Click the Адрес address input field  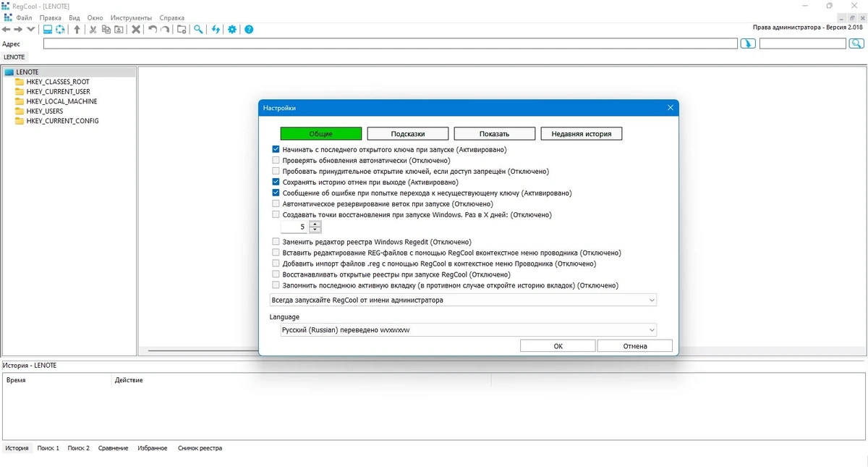coord(390,44)
